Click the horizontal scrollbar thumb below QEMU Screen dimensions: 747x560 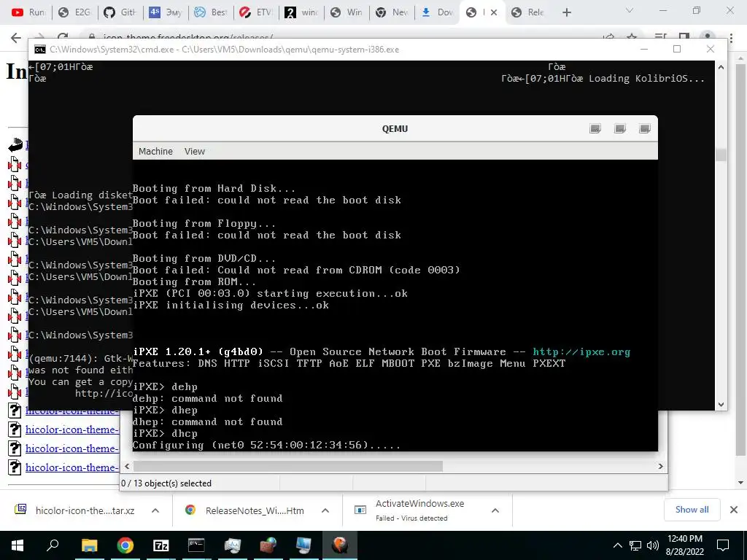coord(287,466)
